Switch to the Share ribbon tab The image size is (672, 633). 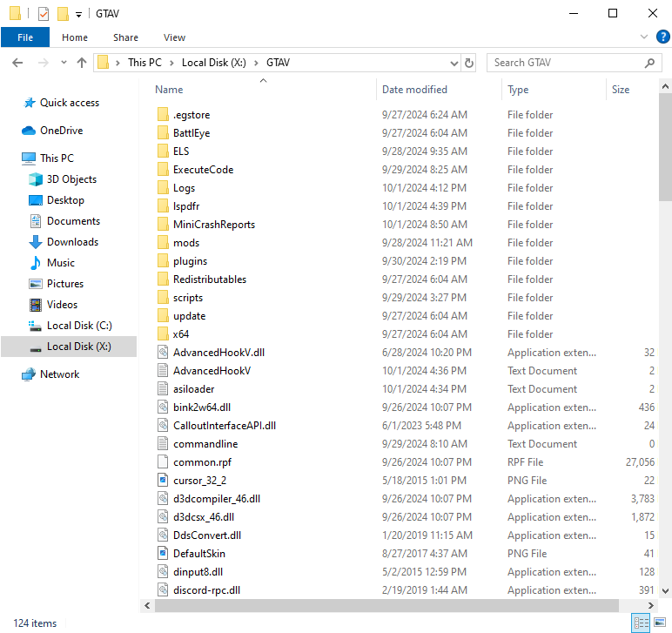[125, 37]
